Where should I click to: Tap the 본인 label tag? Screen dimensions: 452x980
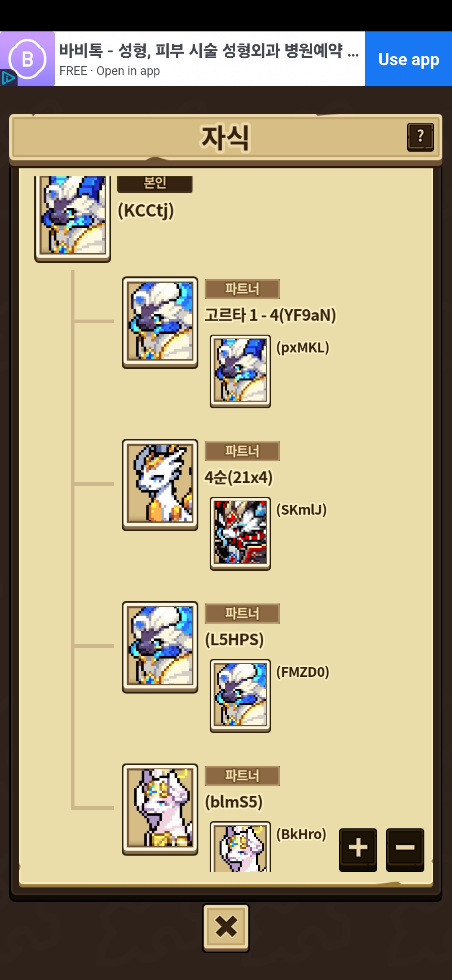pos(155,184)
